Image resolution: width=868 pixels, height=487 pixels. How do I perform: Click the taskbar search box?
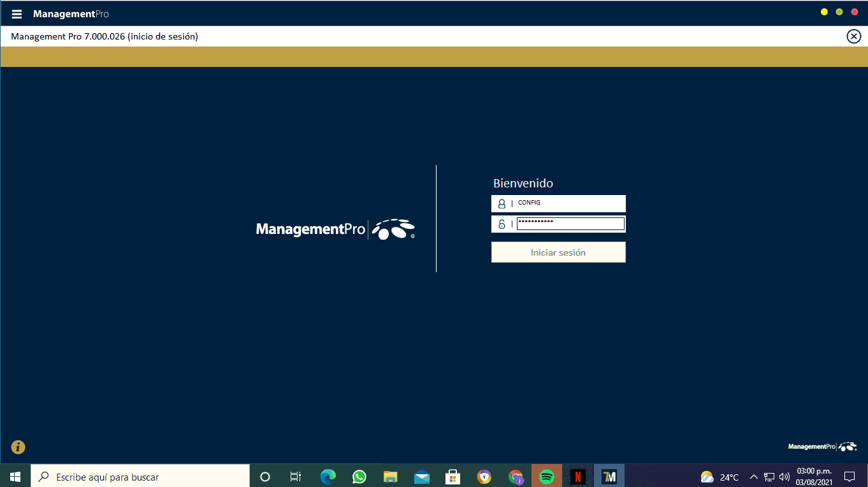140,476
